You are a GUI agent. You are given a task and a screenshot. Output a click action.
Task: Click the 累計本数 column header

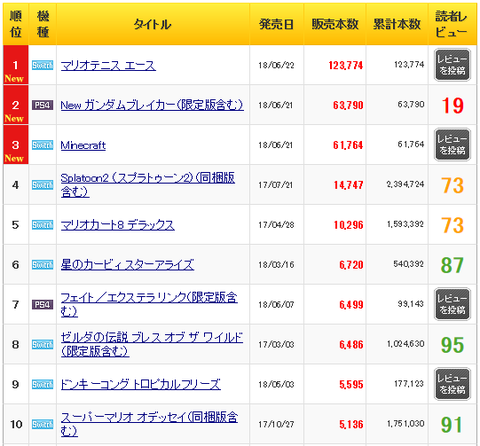click(x=397, y=24)
